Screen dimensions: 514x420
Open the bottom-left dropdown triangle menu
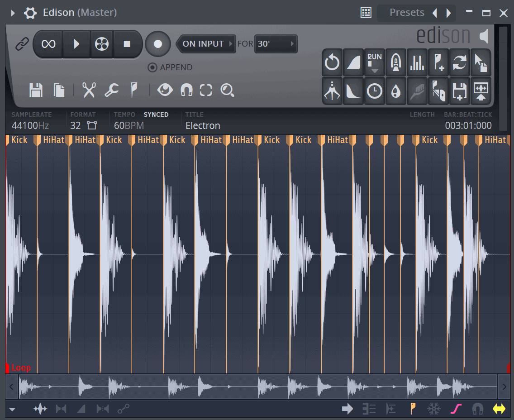click(13, 409)
